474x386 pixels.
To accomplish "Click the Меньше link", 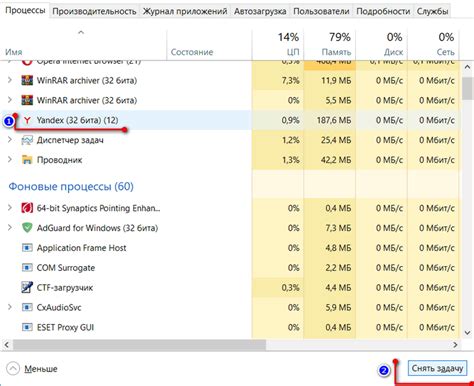I will click(41, 369).
